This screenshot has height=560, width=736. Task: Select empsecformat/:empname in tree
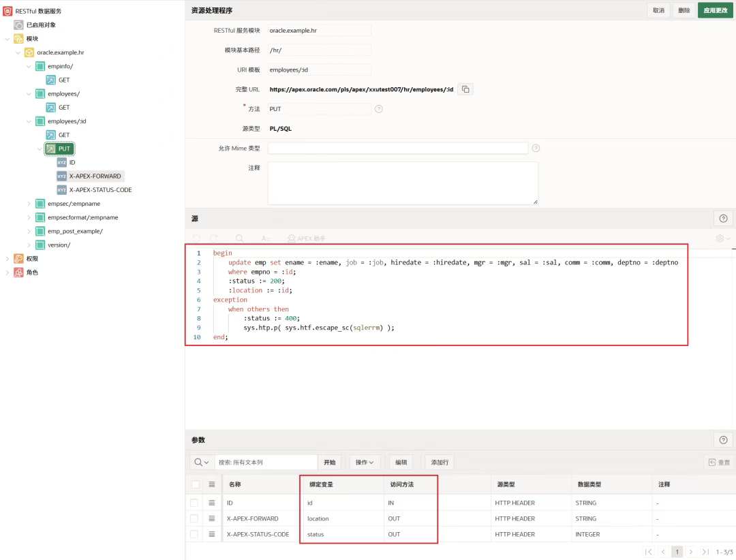(83, 217)
